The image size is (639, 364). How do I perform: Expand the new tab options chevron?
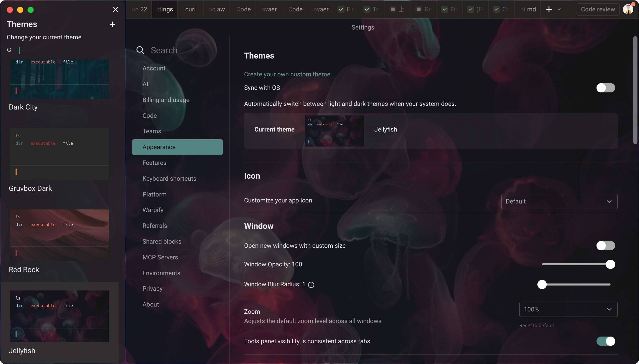pos(559,10)
